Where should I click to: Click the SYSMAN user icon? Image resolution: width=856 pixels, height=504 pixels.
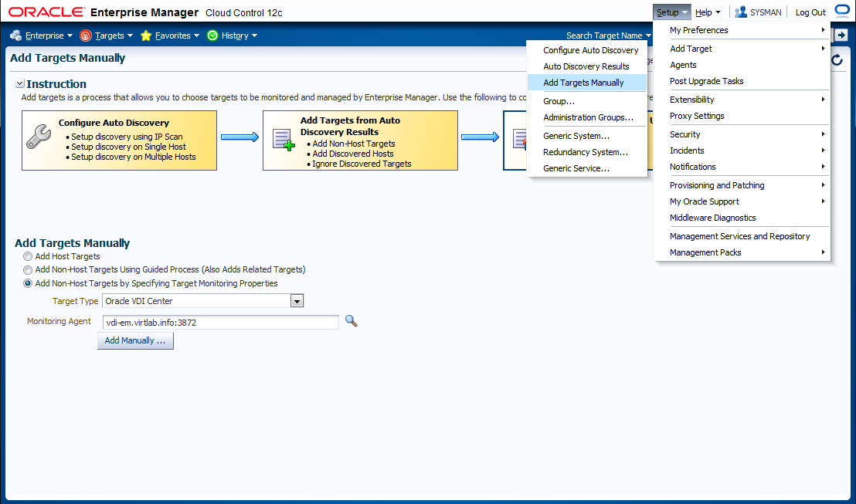pos(740,12)
